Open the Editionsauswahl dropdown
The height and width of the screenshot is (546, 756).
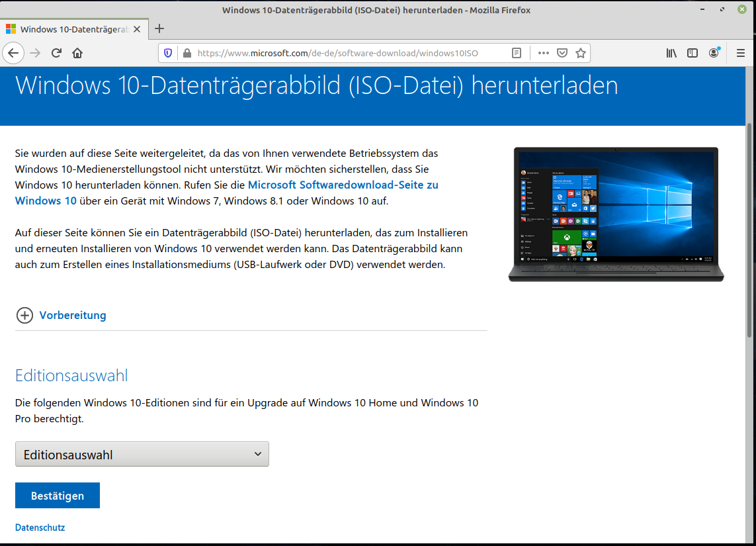click(x=142, y=455)
